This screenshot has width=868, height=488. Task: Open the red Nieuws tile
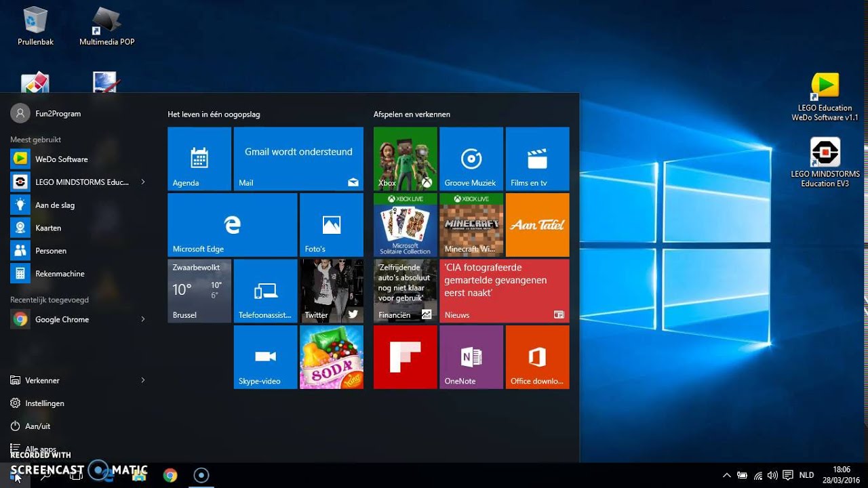[x=505, y=291]
